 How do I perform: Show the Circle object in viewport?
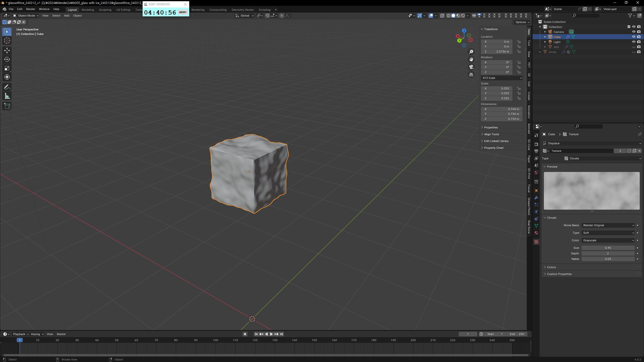point(634,52)
